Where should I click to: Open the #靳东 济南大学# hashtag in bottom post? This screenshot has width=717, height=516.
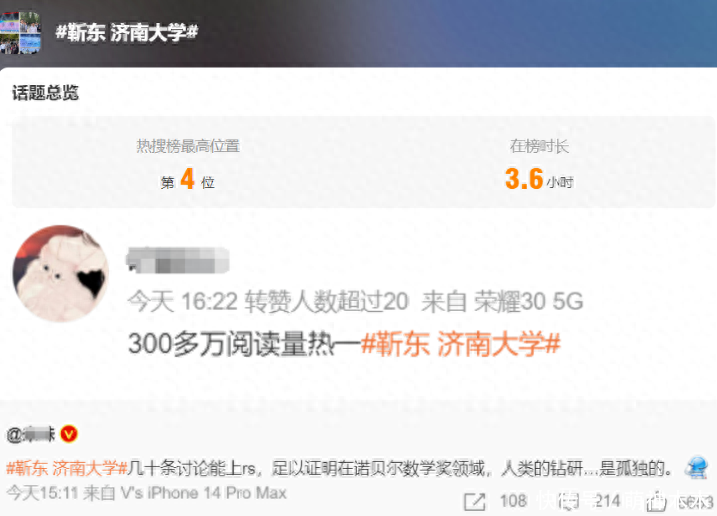click(x=67, y=468)
